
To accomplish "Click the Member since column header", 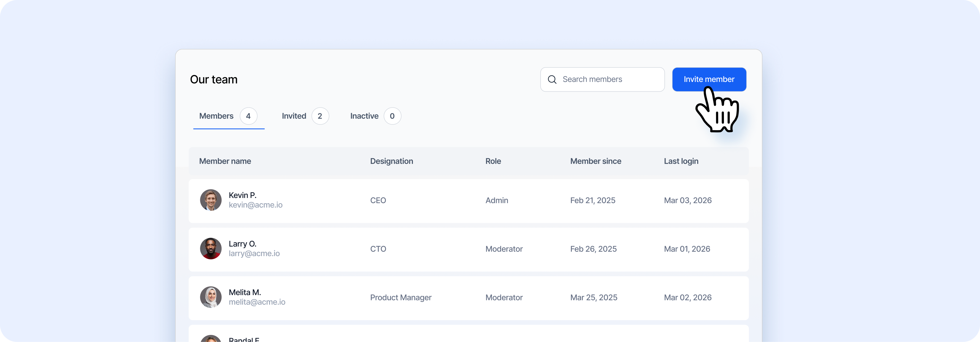I will coord(595,161).
